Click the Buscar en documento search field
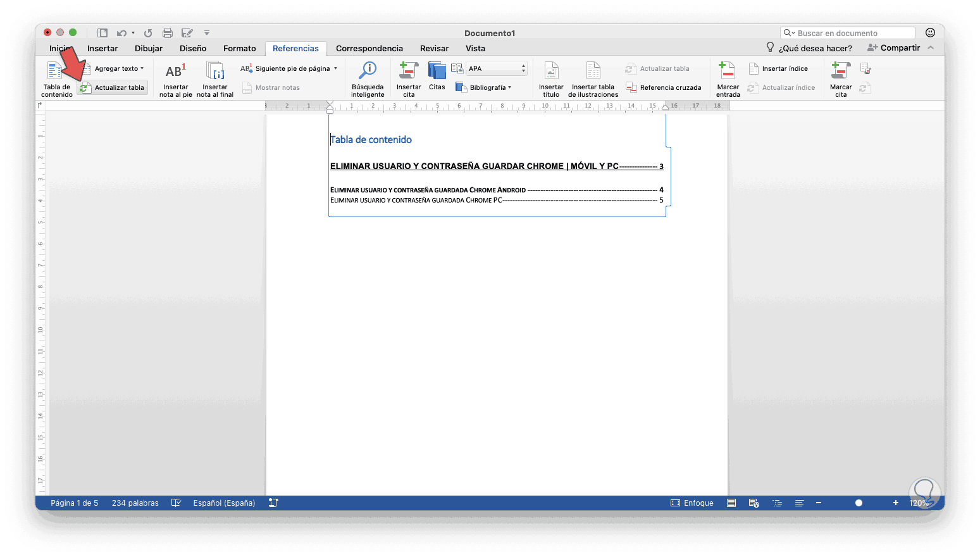The height and width of the screenshot is (557, 980). click(848, 33)
